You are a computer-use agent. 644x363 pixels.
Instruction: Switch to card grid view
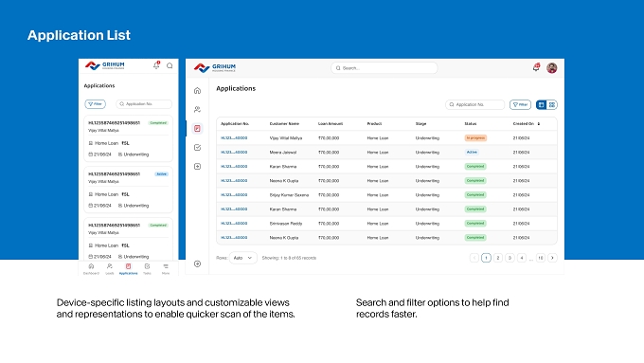click(x=552, y=105)
